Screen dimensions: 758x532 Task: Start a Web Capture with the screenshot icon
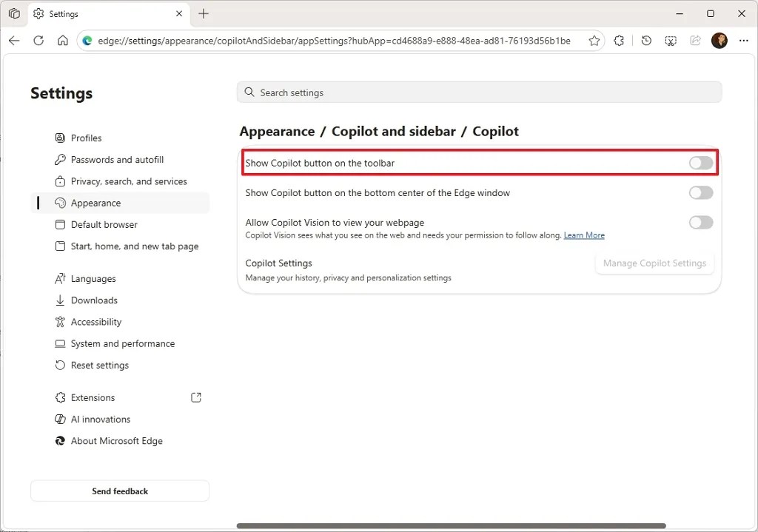coord(671,41)
